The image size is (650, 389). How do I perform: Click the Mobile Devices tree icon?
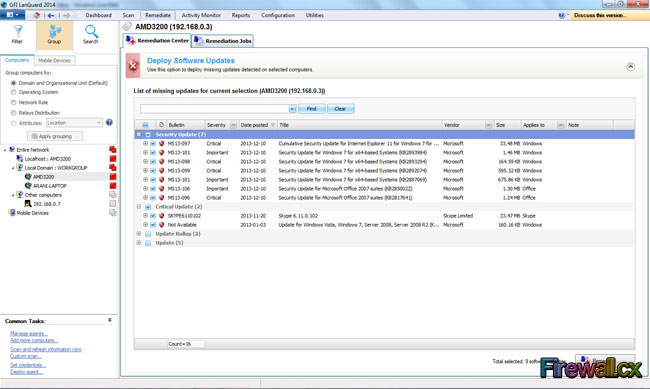[x=12, y=213]
